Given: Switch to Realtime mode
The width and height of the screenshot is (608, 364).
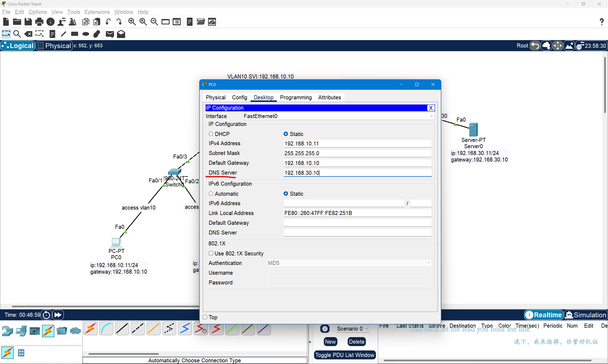Looking at the screenshot, I should click(544, 315).
